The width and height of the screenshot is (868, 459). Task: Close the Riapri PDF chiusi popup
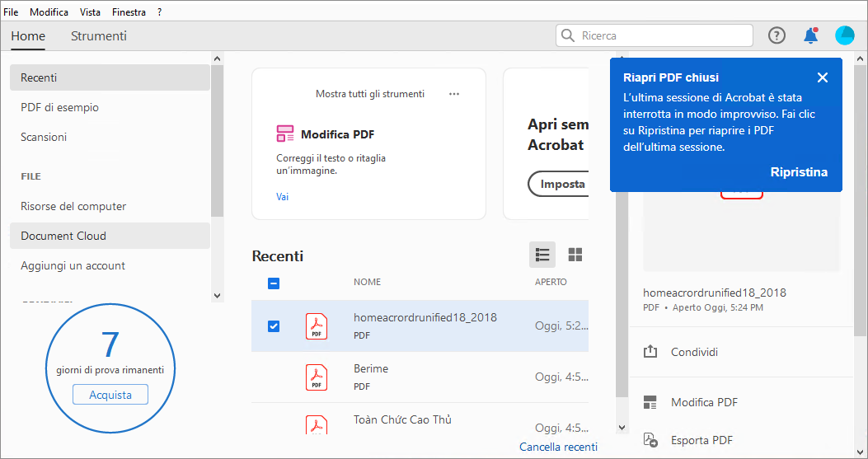(x=823, y=77)
